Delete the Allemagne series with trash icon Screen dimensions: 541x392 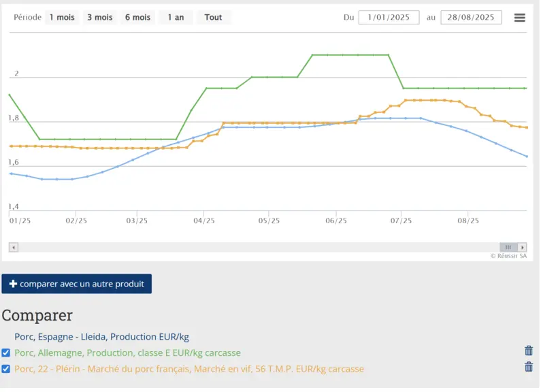529,352
